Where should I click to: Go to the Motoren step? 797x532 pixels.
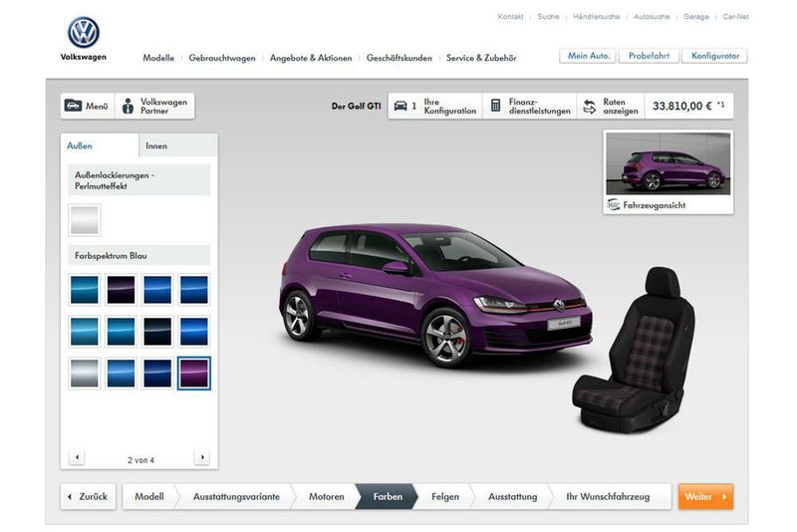pos(327,496)
